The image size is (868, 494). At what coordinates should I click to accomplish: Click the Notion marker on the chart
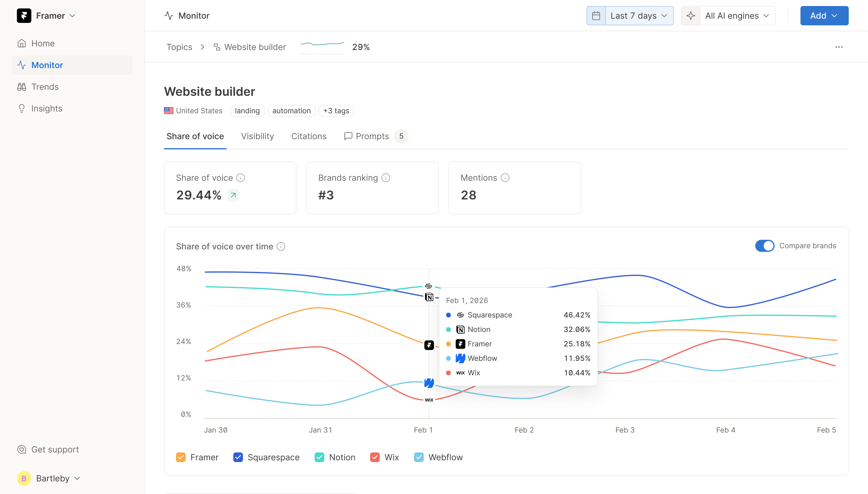coord(429,297)
